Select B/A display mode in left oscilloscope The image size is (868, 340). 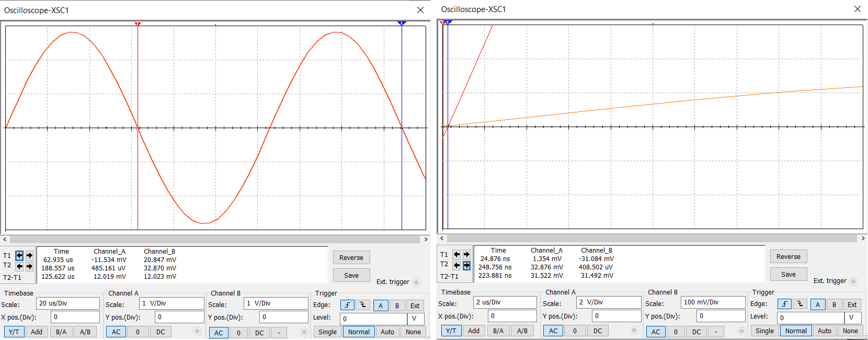pos(61,332)
